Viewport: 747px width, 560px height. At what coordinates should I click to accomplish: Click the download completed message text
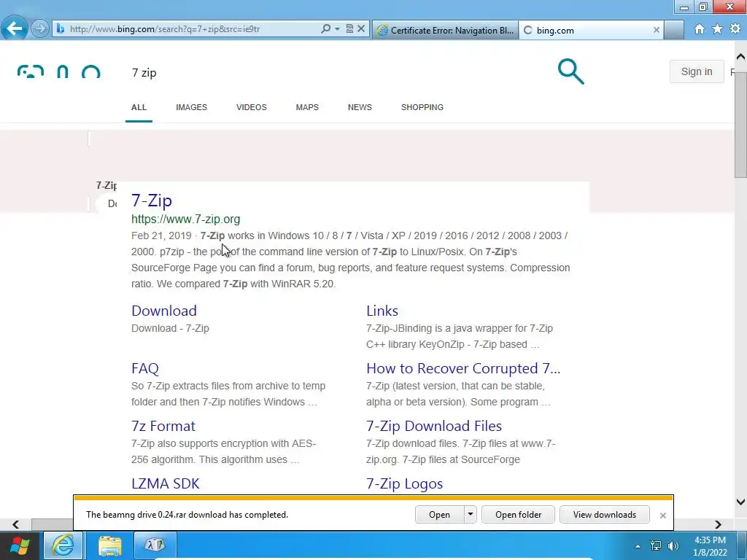pyautogui.click(x=187, y=515)
